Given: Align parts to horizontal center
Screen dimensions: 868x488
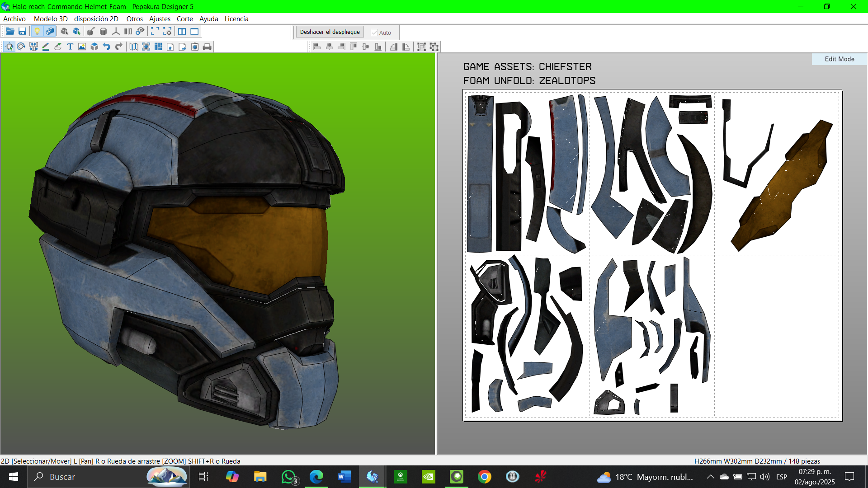Looking at the screenshot, I should [329, 47].
